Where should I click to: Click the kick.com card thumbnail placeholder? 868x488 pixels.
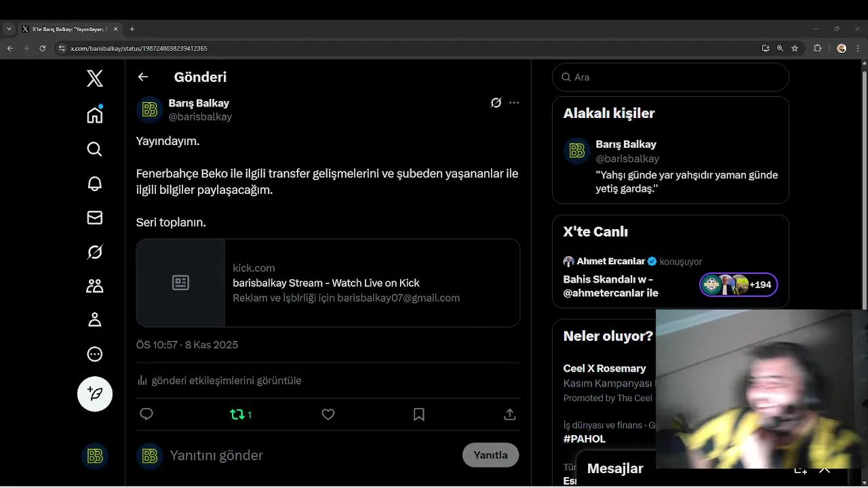[180, 283]
